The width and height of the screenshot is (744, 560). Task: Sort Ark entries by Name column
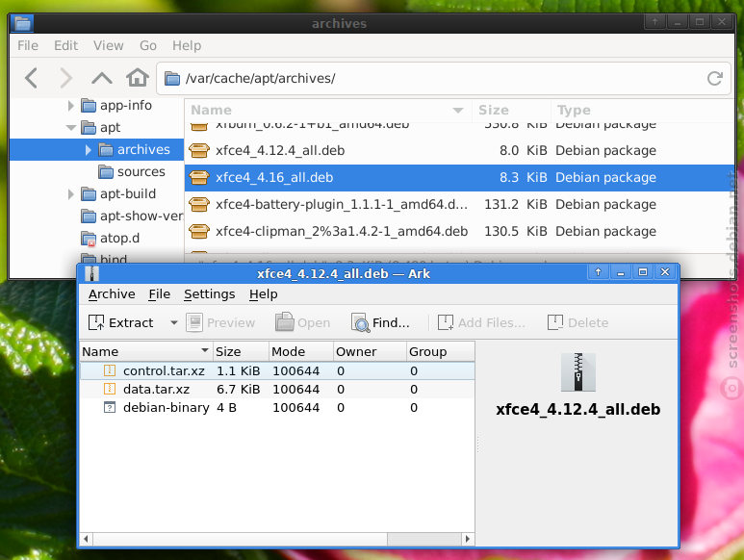click(x=146, y=352)
